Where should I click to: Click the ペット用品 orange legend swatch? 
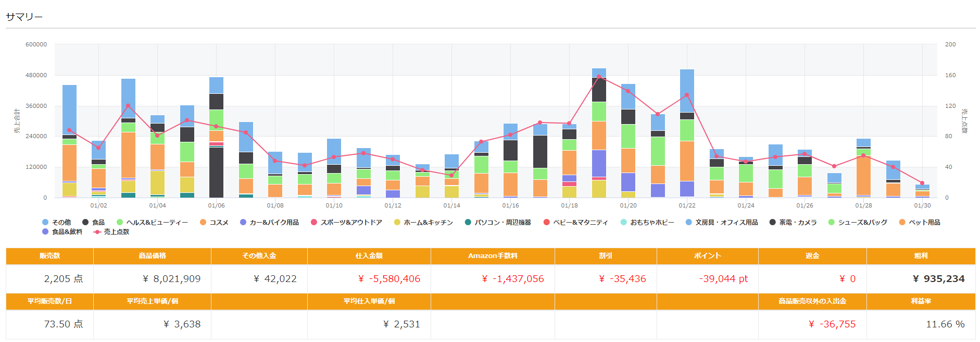(x=902, y=222)
